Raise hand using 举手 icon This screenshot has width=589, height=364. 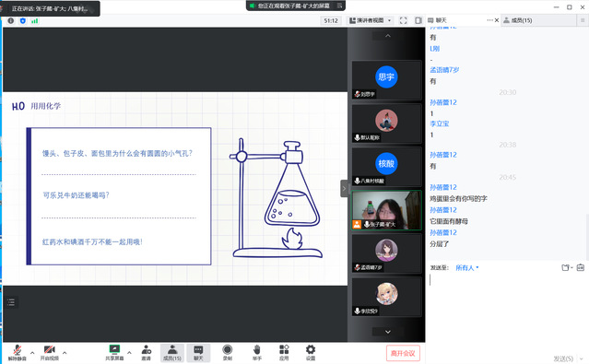tap(257, 352)
